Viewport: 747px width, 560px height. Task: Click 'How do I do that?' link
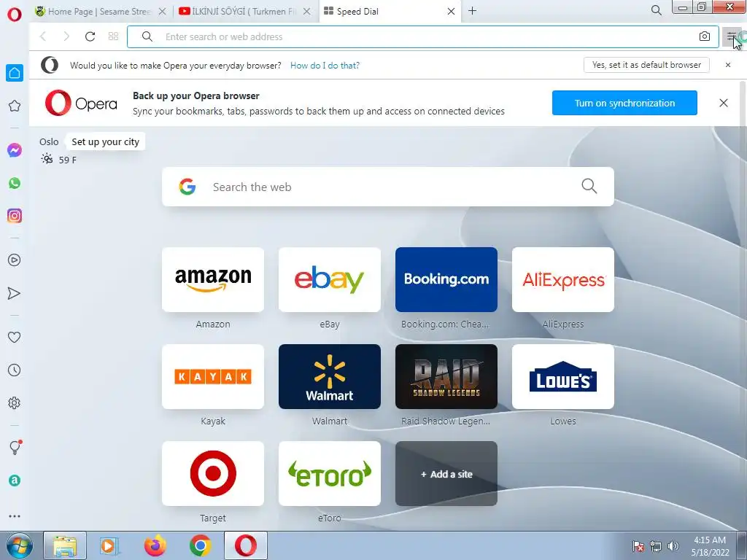325,66
